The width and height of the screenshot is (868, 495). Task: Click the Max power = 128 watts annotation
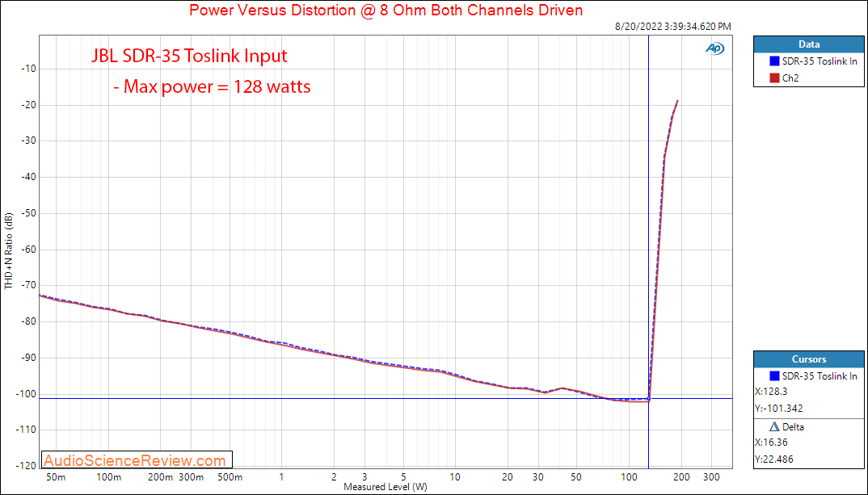(x=212, y=86)
